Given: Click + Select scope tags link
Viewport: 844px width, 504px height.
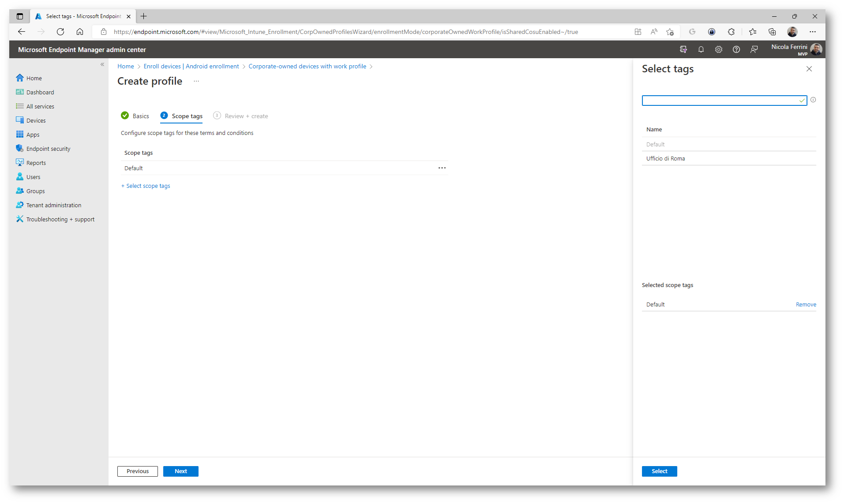Looking at the screenshot, I should click(x=146, y=186).
